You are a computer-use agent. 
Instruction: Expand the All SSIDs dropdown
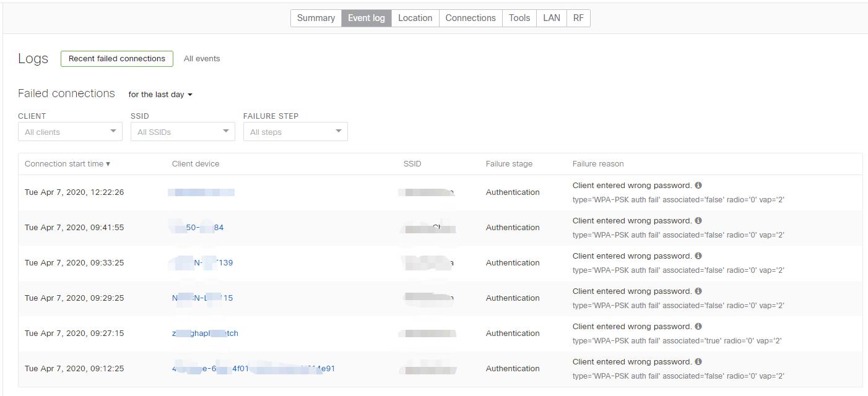[x=182, y=131]
